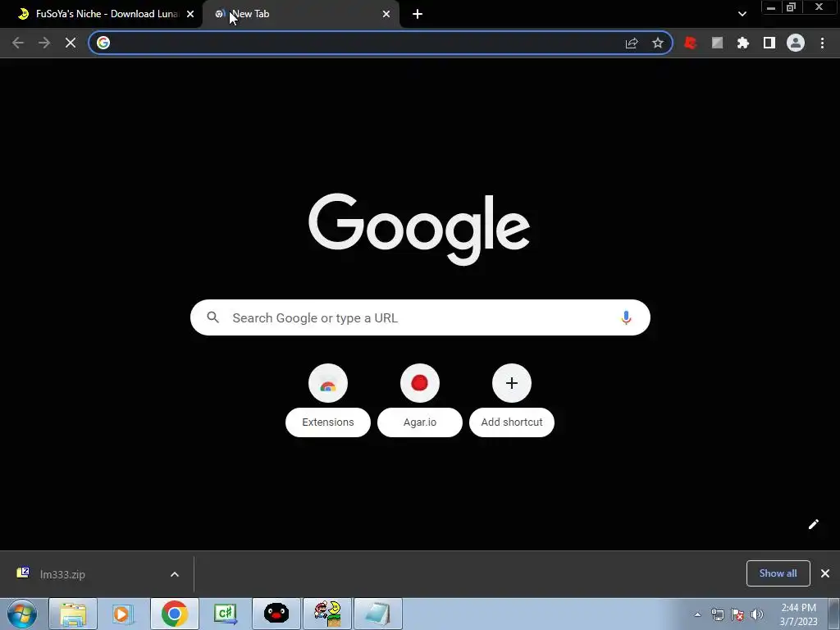Open the Extensions puzzle piece menu
Viewport: 840px width, 630px height.
743,43
